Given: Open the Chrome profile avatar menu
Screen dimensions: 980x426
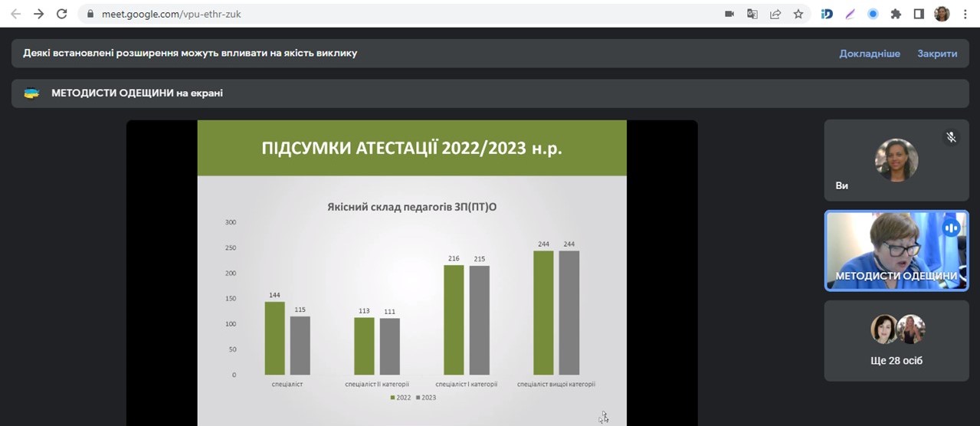Looking at the screenshot, I should 942,14.
